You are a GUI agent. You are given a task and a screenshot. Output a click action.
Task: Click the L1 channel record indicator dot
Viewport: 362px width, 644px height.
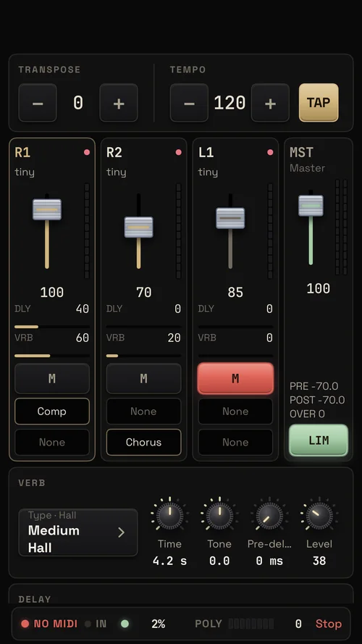(270, 152)
